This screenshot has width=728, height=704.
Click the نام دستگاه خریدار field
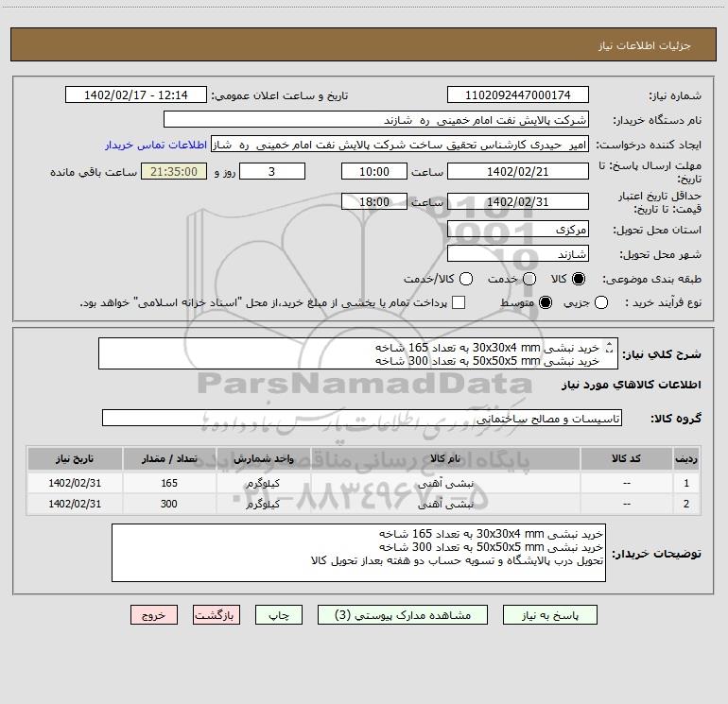tap(376, 120)
